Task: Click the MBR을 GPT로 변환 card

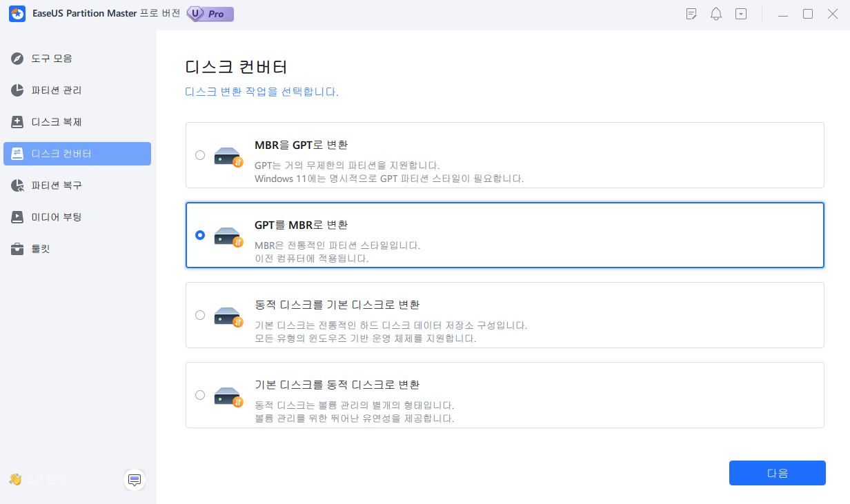Action: pos(504,155)
